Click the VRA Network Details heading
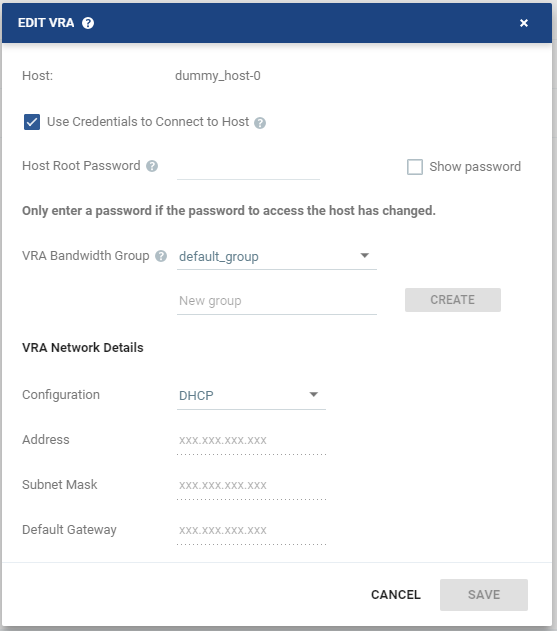This screenshot has height=631, width=557. [x=83, y=347]
